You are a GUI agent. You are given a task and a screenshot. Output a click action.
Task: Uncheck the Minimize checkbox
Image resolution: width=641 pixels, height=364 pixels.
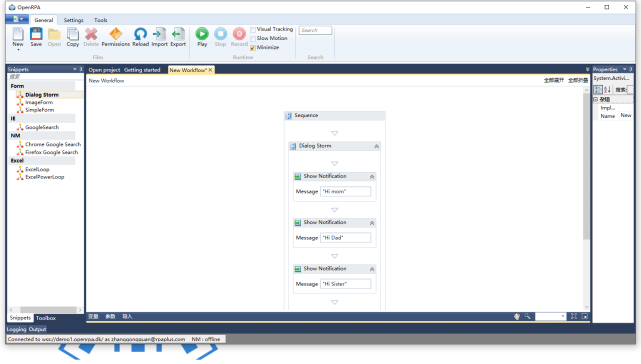click(253, 48)
